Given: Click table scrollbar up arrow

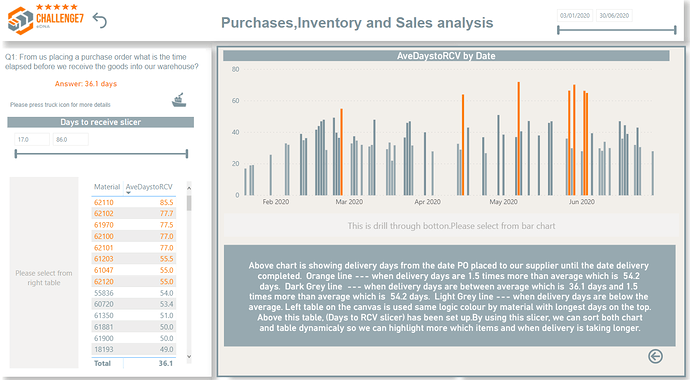Looking at the screenshot, I should [189, 188].
